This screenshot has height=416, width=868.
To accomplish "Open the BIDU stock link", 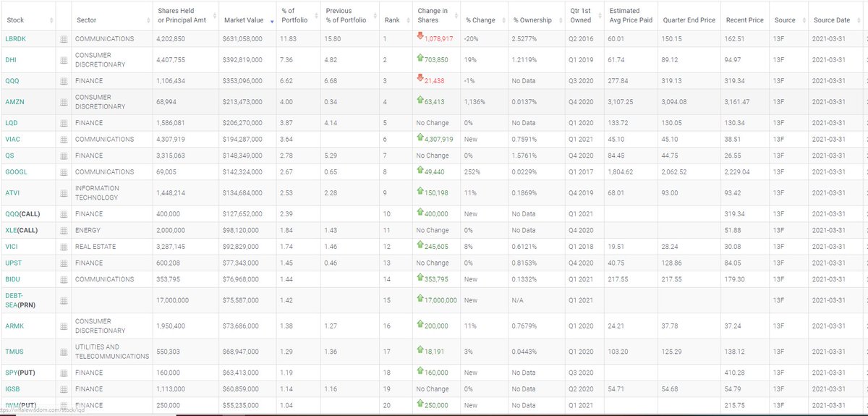I will coord(12,279).
